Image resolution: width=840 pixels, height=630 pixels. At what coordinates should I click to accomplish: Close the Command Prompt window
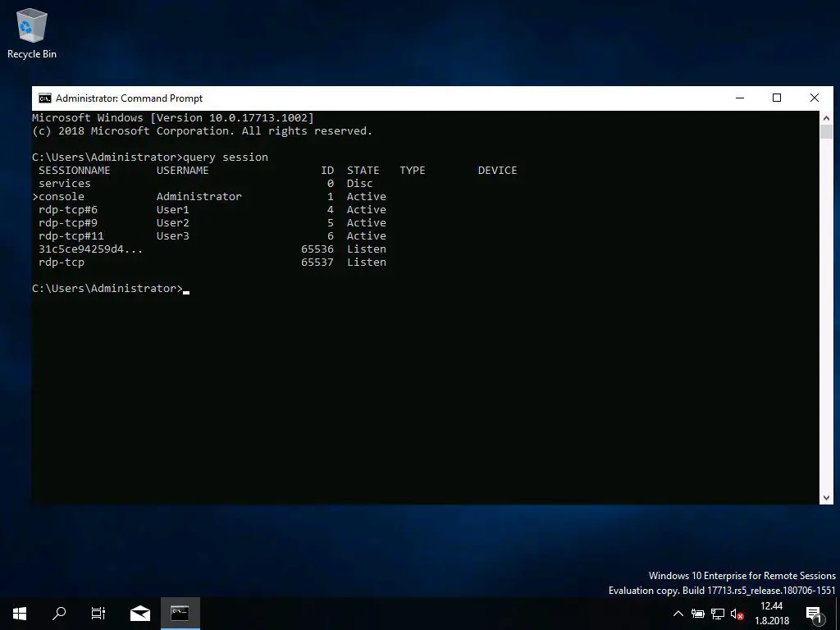815,98
